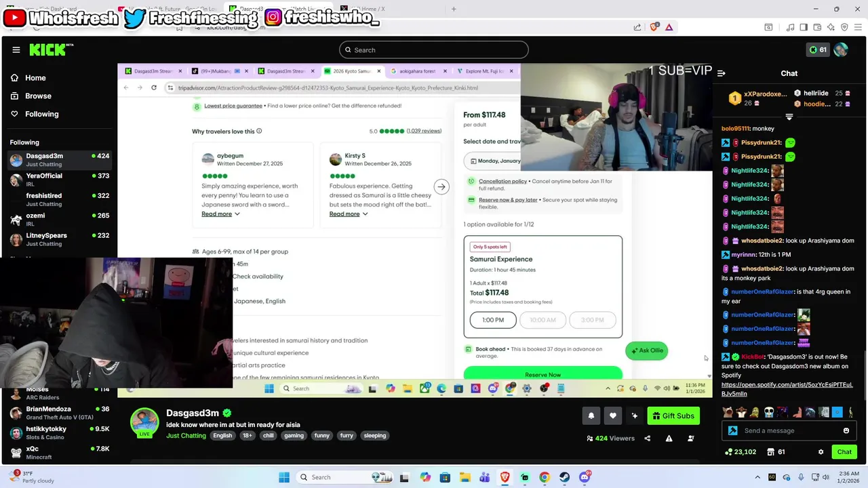Open Steam from the Windows taskbar

564,477
